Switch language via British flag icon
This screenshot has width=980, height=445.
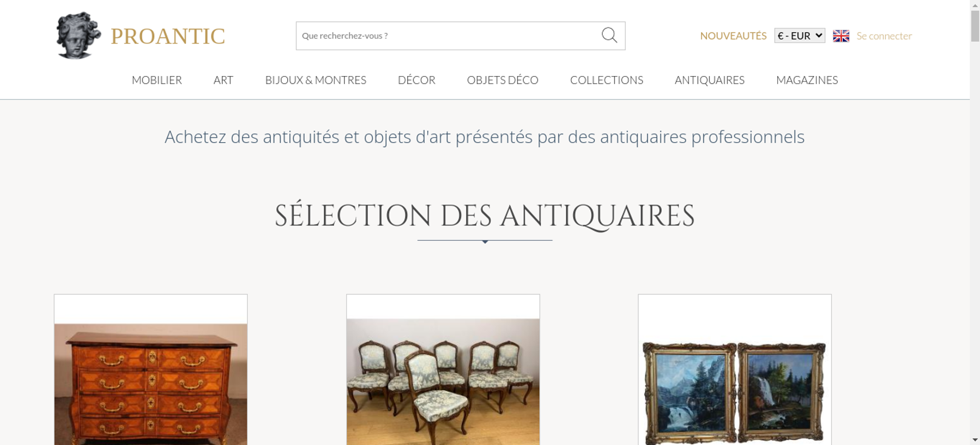[841, 36]
